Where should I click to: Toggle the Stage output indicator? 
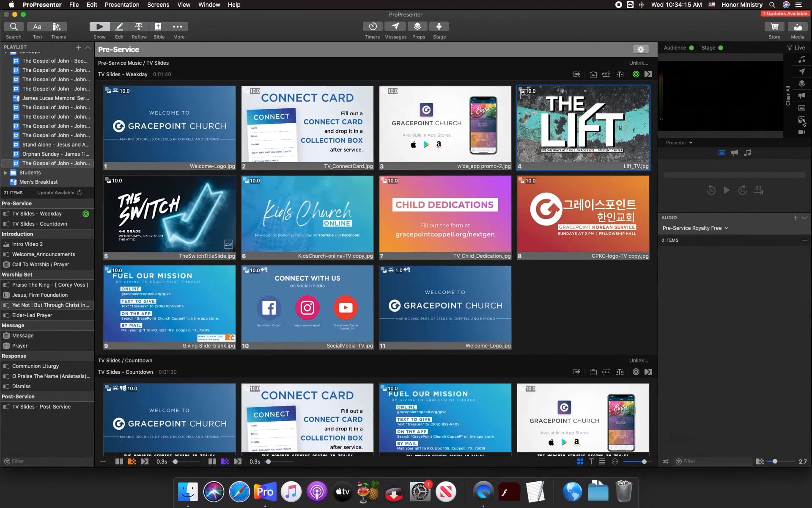721,48
